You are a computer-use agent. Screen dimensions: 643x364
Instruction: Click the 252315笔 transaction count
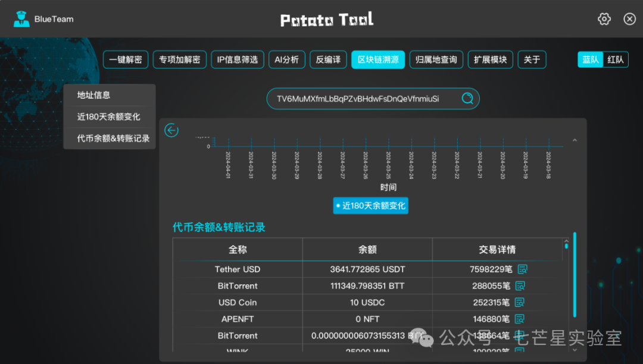[x=491, y=303]
